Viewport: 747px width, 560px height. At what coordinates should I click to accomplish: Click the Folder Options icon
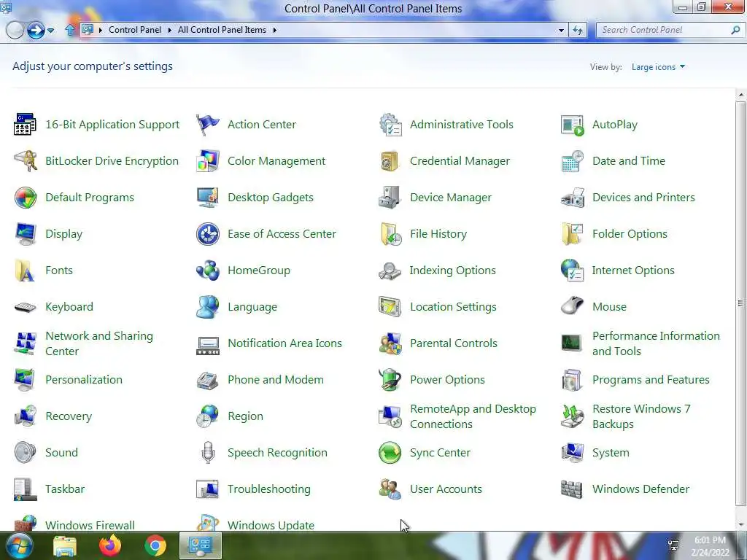572,234
